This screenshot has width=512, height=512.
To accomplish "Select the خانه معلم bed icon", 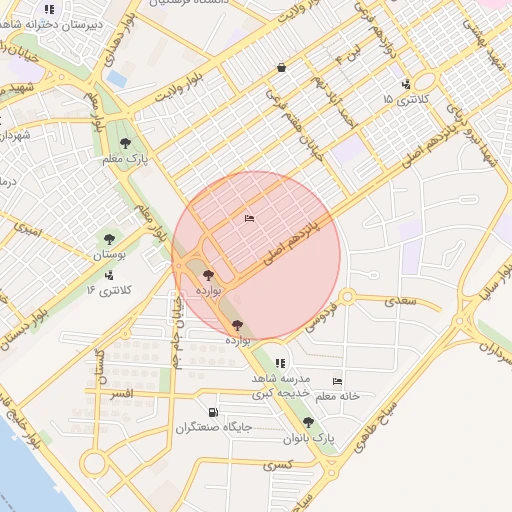I will [x=337, y=381].
